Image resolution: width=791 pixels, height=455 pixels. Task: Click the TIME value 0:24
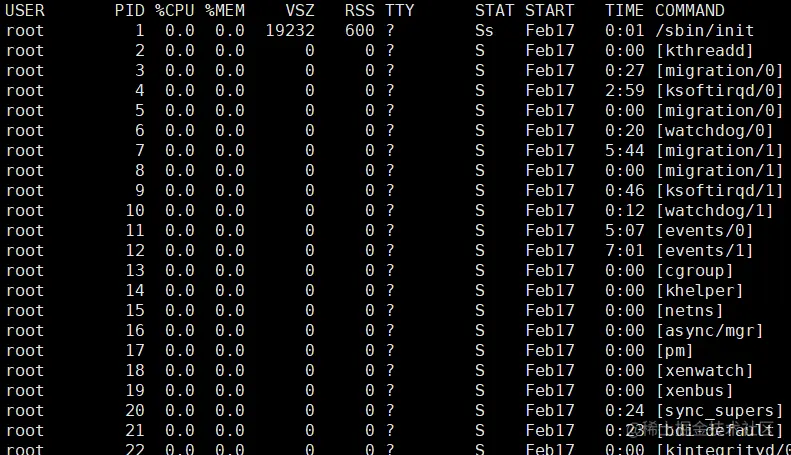point(625,411)
